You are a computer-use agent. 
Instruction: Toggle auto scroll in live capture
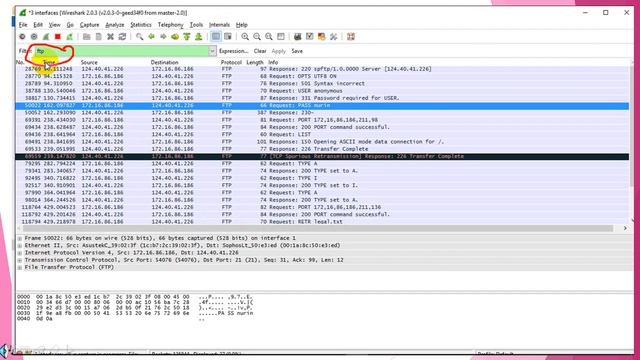228,37
